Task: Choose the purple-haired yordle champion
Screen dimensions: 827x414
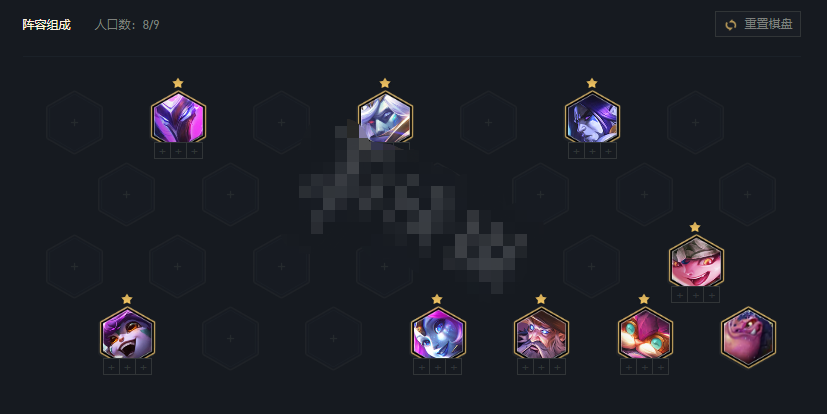Action: [127, 333]
